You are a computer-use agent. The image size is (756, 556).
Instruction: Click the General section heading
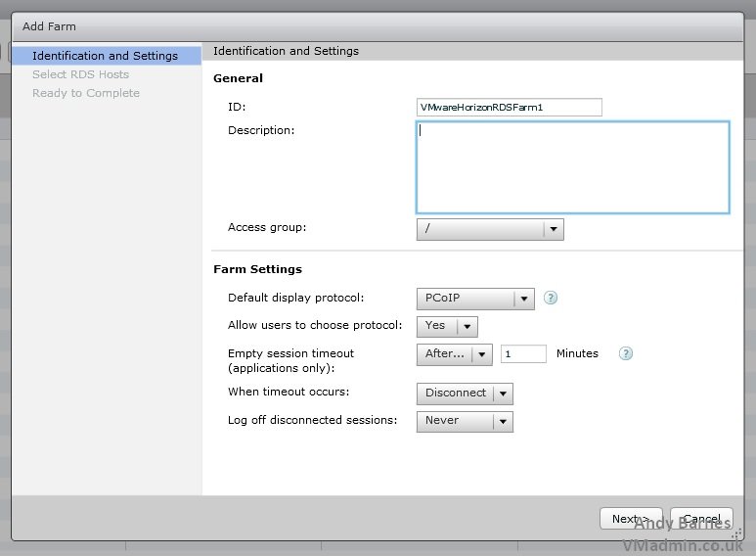pyautogui.click(x=238, y=78)
